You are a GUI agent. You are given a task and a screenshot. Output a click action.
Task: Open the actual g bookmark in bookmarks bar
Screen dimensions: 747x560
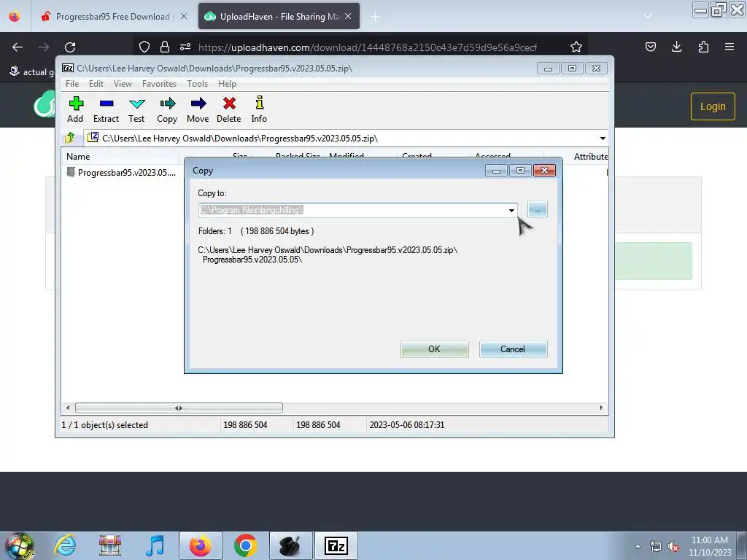click(32, 71)
